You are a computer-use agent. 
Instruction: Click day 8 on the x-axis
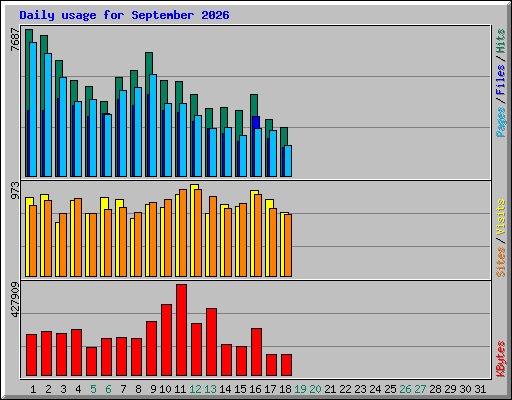pos(138,389)
